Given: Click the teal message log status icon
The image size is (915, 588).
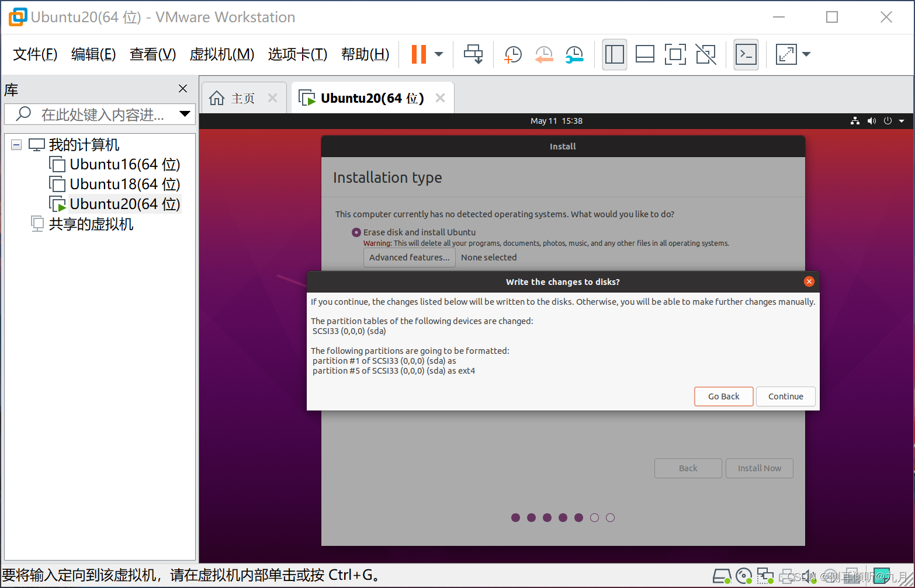Looking at the screenshot, I should 882,576.
